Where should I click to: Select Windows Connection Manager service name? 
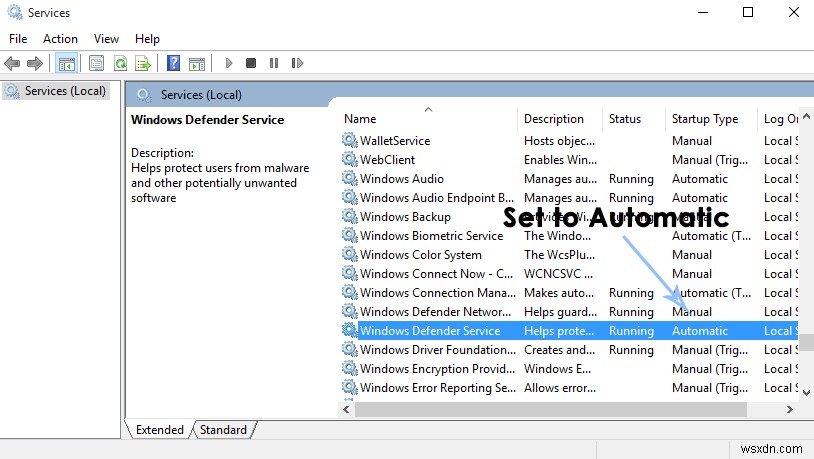pyautogui.click(x=438, y=293)
